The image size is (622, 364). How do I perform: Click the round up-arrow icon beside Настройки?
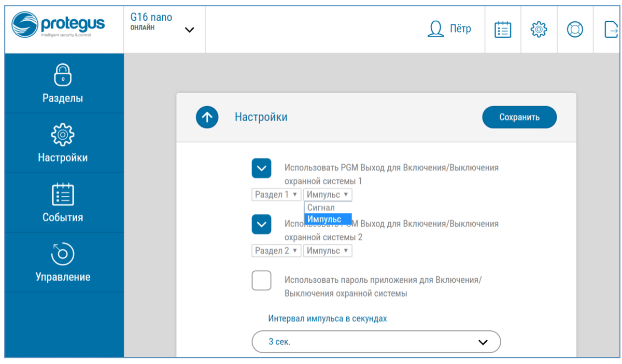click(x=207, y=118)
